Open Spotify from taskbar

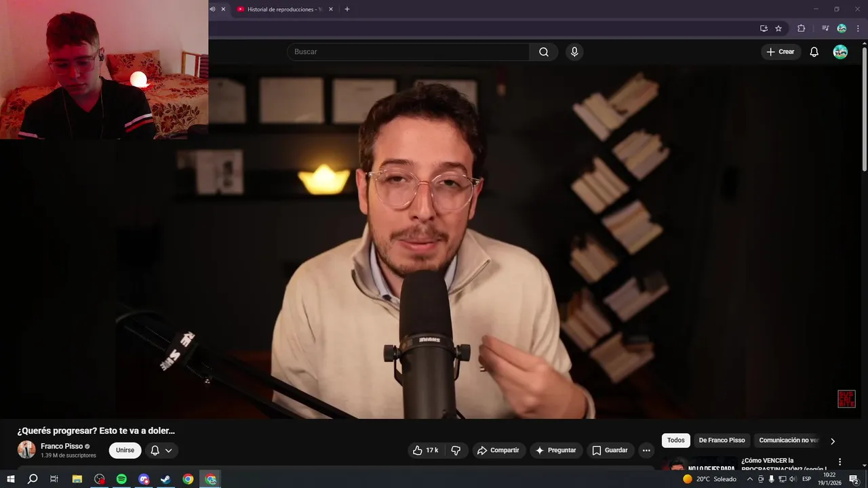[x=121, y=479]
